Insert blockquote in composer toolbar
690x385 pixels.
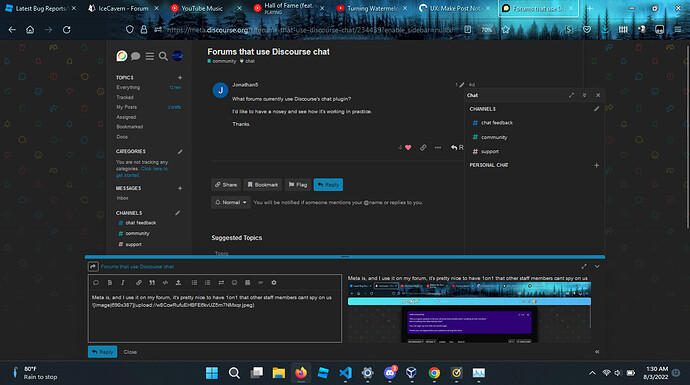[152, 282]
